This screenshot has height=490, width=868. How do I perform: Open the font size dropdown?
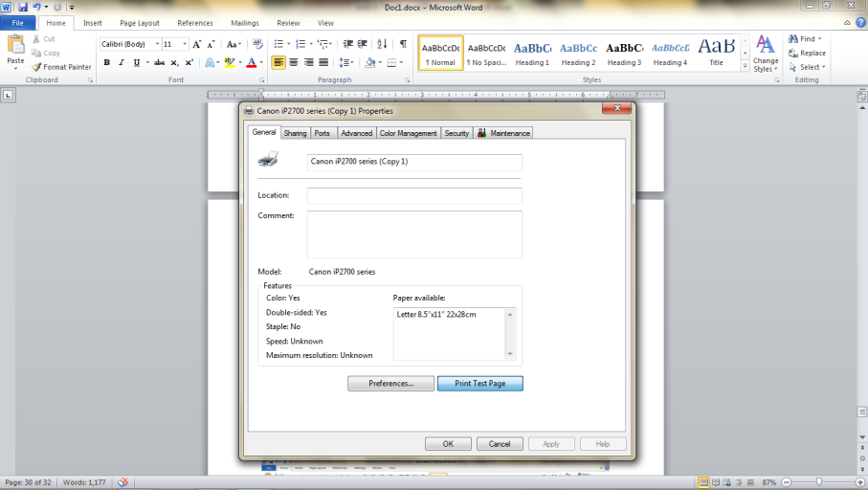pyautogui.click(x=185, y=44)
